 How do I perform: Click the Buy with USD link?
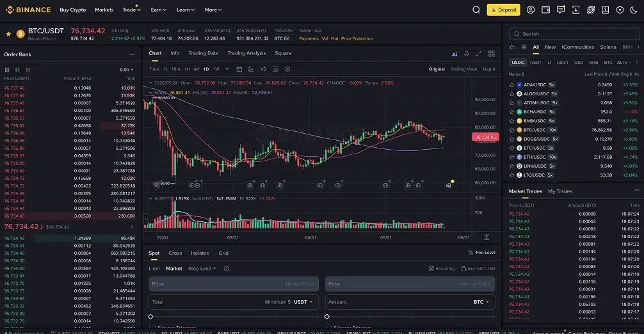[478, 268]
